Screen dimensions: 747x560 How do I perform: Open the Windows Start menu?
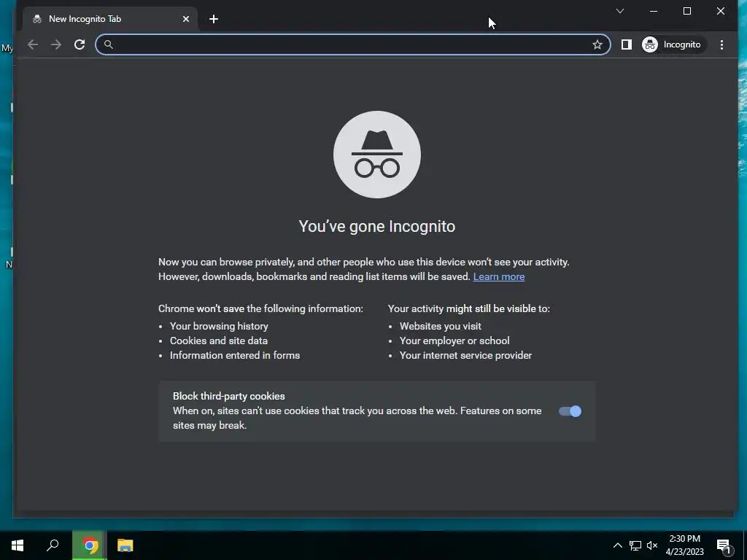(x=18, y=545)
